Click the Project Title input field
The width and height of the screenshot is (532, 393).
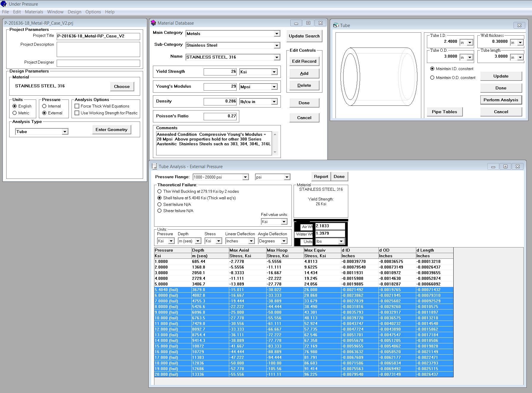pyautogui.click(x=98, y=36)
